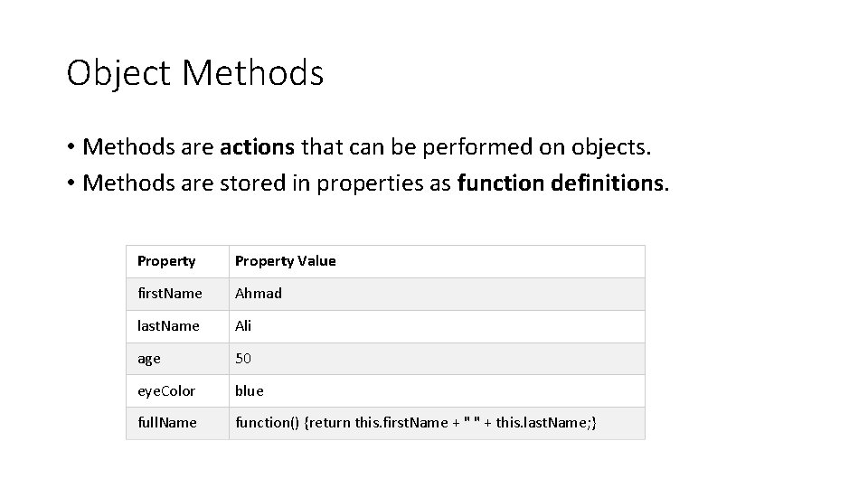
Task: Click the 'firstName' table cell
Action: [178, 294]
